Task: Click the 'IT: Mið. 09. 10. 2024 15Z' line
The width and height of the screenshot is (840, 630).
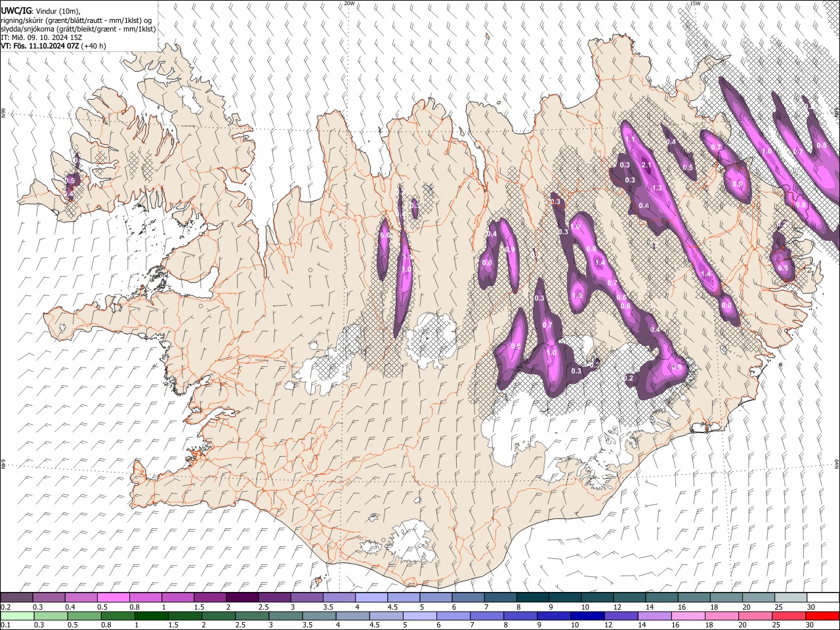Action: click(x=41, y=37)
